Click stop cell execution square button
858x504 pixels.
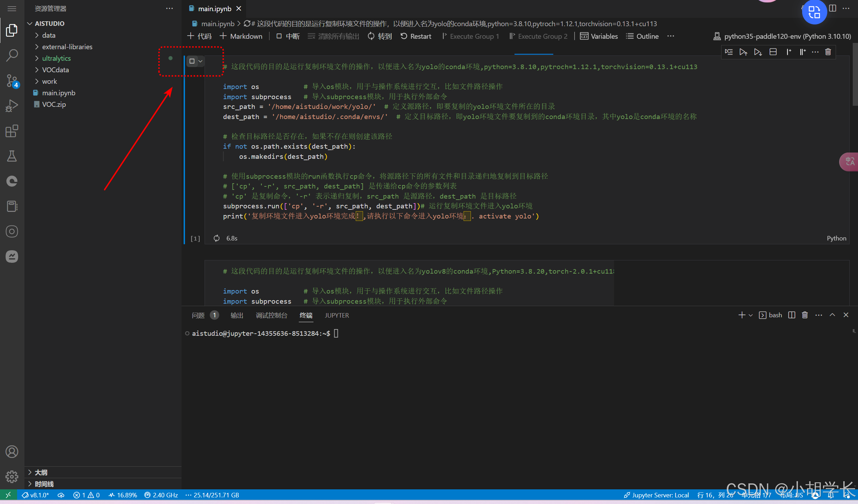[x=192, y=61]
